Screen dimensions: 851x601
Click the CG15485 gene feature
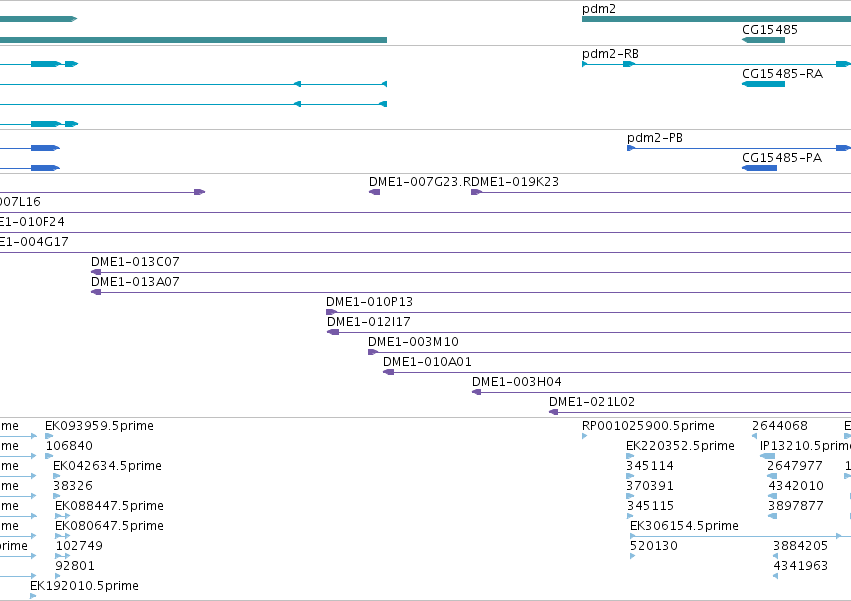point(763,40)
